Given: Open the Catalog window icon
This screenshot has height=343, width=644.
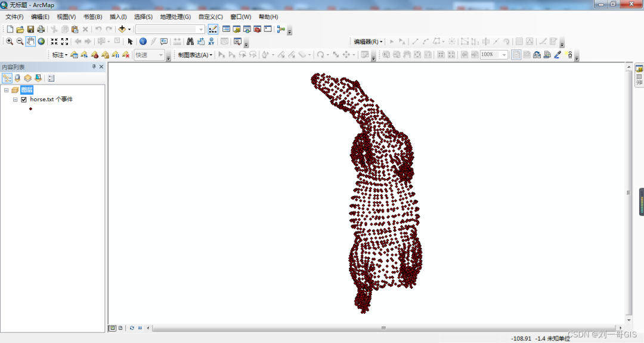Looking at the screenshot, I should [x=236, y=29].
